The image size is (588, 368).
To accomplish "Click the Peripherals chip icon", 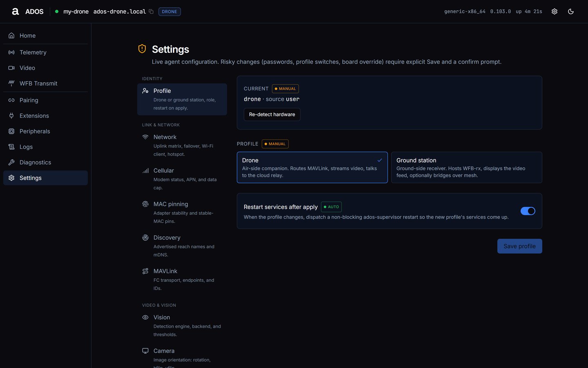I will [x=11, y=131].
